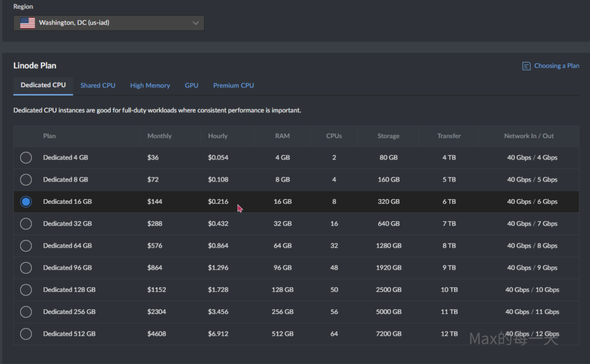Open the Premium CPU tab
The width and height of the screenshot is (590, 364).
[233, 85]
